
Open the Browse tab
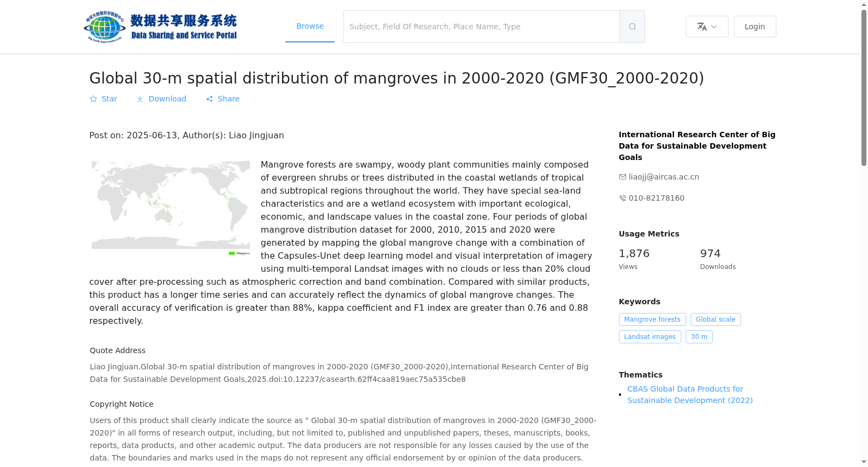pos(310,26)
